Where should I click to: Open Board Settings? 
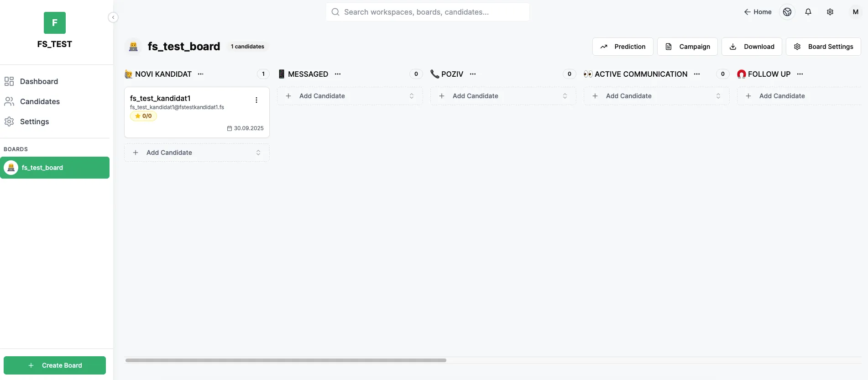(823, 47)
